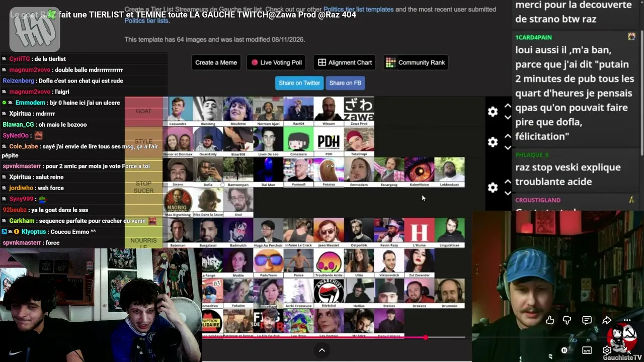The width and height of the screenshot is (644, 362).
Task: Click username Klyoptus in left chat
Action: [34, 232]
